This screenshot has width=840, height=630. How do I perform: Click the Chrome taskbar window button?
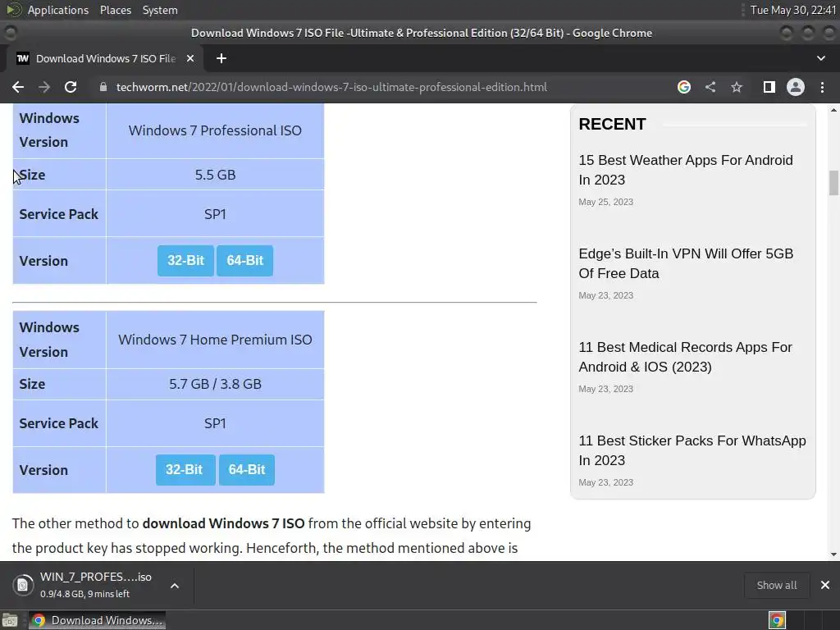click(x=97, y=620)
